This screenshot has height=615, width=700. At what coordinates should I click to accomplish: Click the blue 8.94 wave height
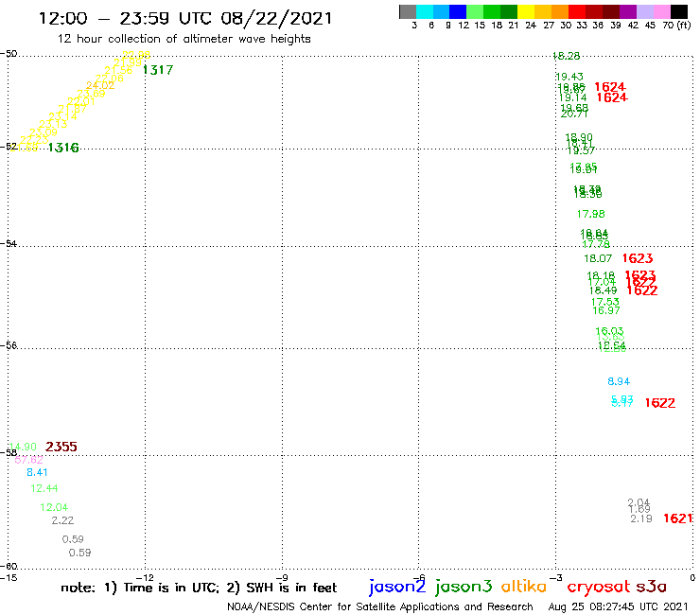[619, 381]
